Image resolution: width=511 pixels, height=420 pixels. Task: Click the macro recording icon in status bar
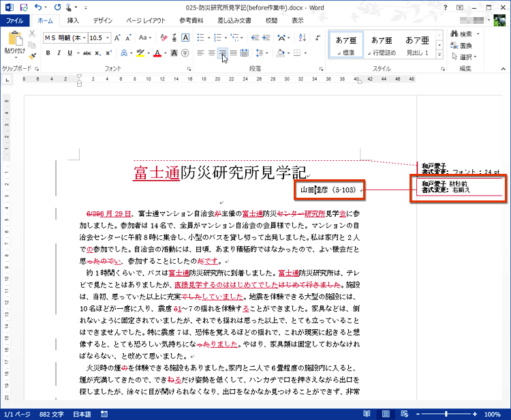104,414
